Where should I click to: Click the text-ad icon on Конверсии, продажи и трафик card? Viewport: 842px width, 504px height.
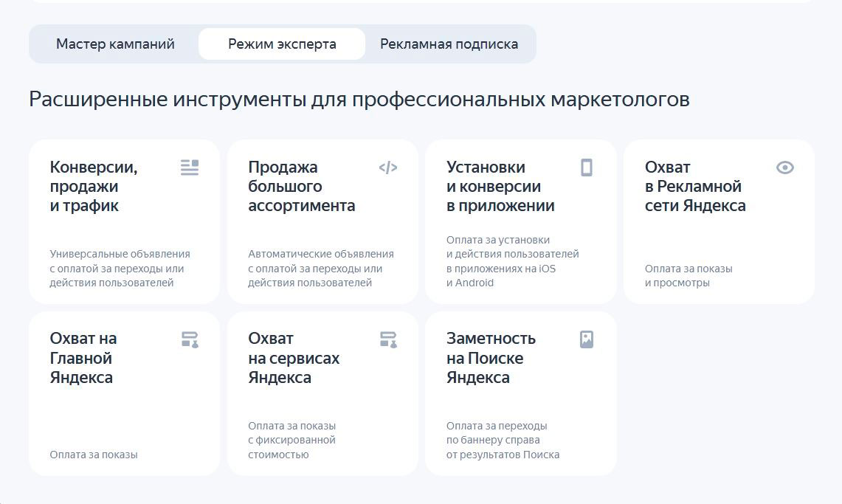coord(190,168)
